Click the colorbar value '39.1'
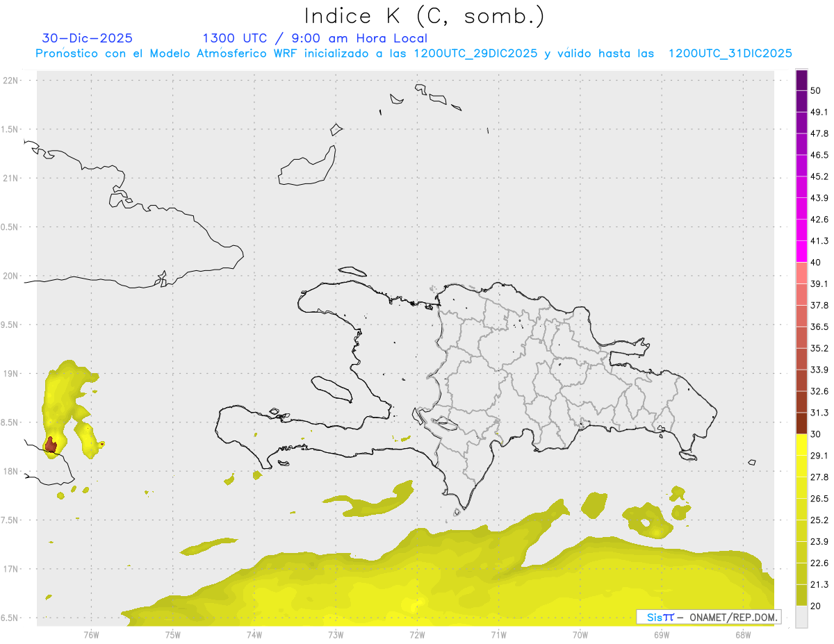834x644 pixels. [819, 284]
